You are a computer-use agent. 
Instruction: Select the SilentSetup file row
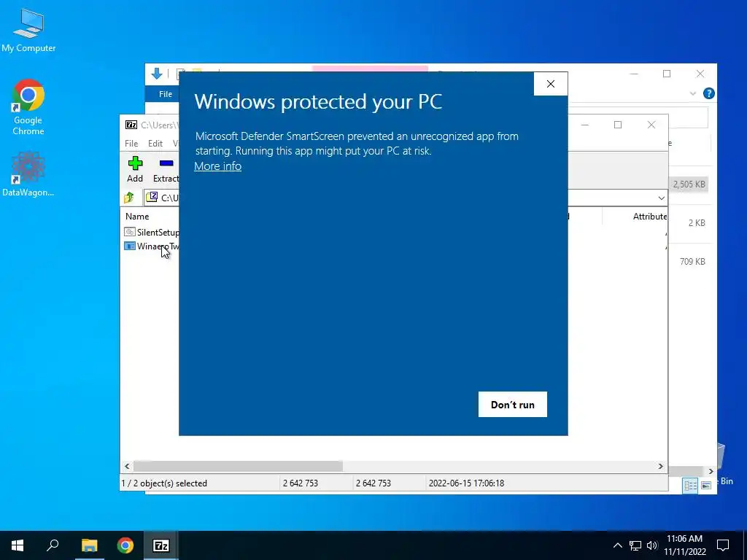(152, 233)
